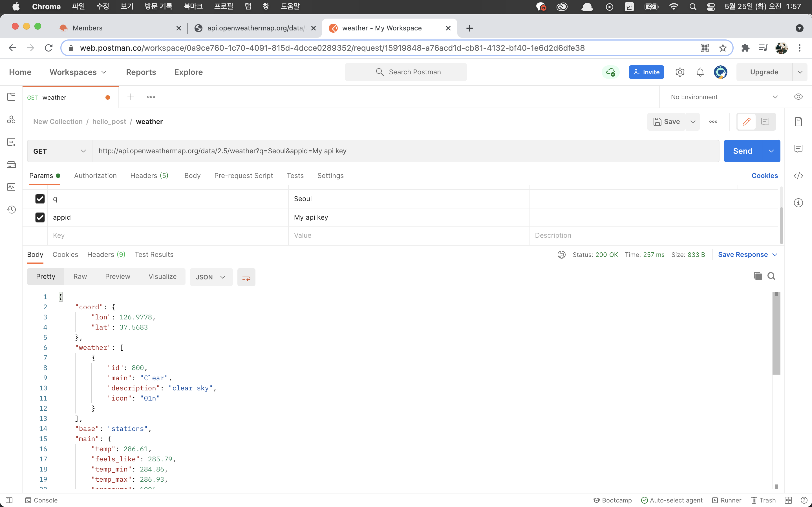812x507 pixels.
Task: Expand the JSON format dropdown
Action: click(x=211, y=277)
